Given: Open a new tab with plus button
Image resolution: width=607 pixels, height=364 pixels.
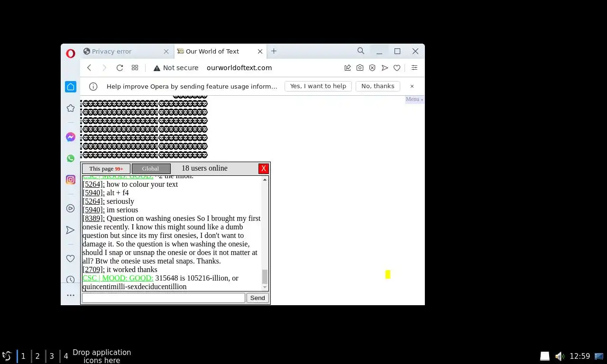Looking at the screenshot, I should click(x=274, y=51).
